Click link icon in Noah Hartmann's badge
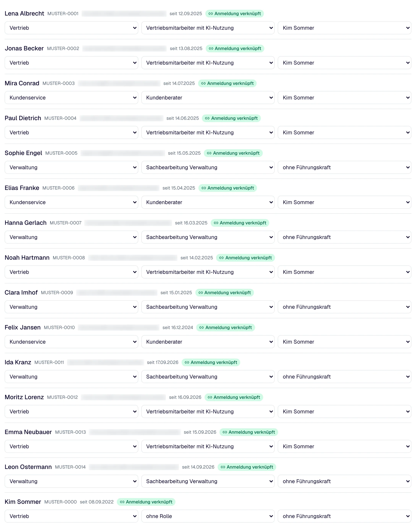Viewport: 416px width, 532px height. coord(221,258)
